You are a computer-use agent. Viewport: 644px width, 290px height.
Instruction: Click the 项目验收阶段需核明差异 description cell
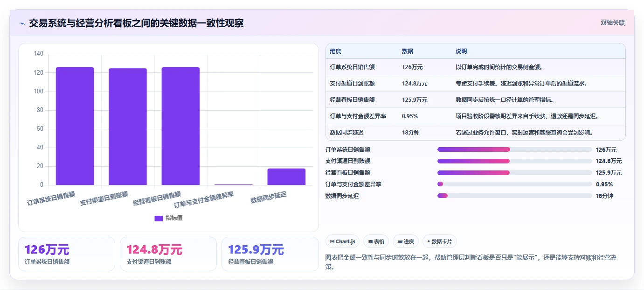click(527, 116)
